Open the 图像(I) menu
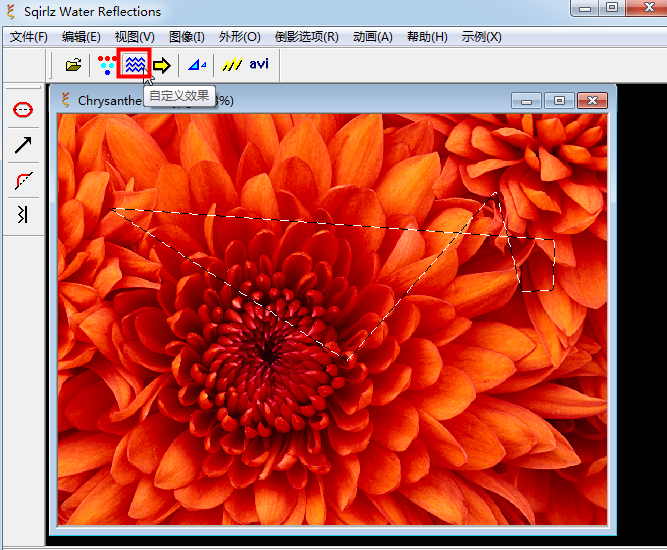This screenshot has height=550, width=667. tap(186, 37)
